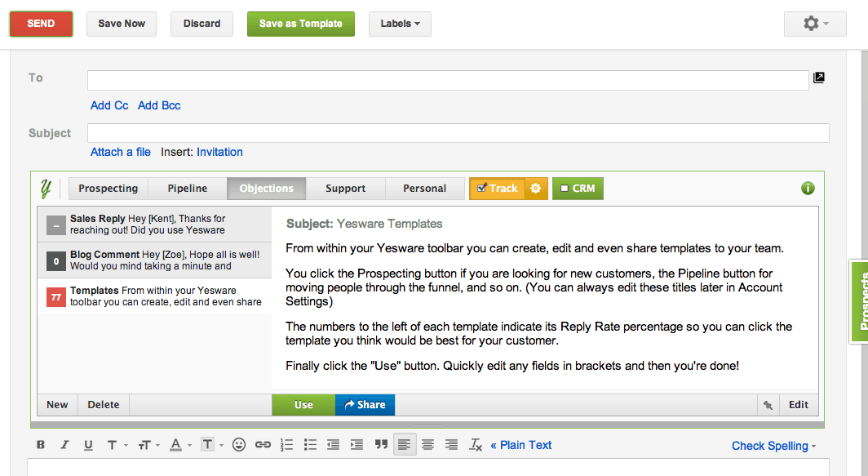The width and height of the screenshot is (868, 476).
Task: Switch to the Prospecting tab
Action: point(108,189)
